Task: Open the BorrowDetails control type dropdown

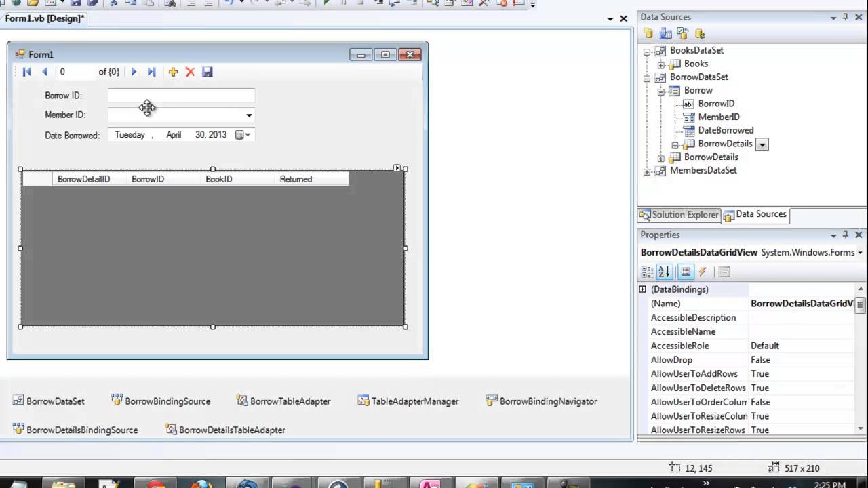Action: click(x=762, y=144)
